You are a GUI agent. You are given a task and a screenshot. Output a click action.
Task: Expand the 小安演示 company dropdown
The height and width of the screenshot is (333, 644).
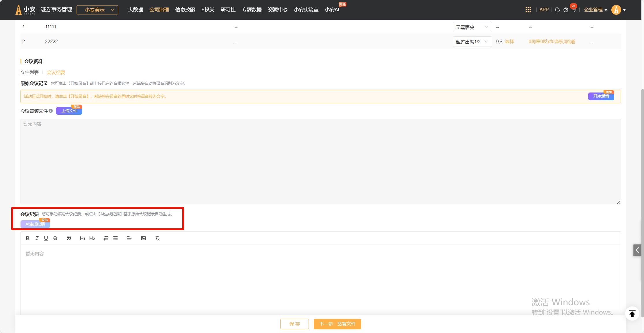point(97,10)
